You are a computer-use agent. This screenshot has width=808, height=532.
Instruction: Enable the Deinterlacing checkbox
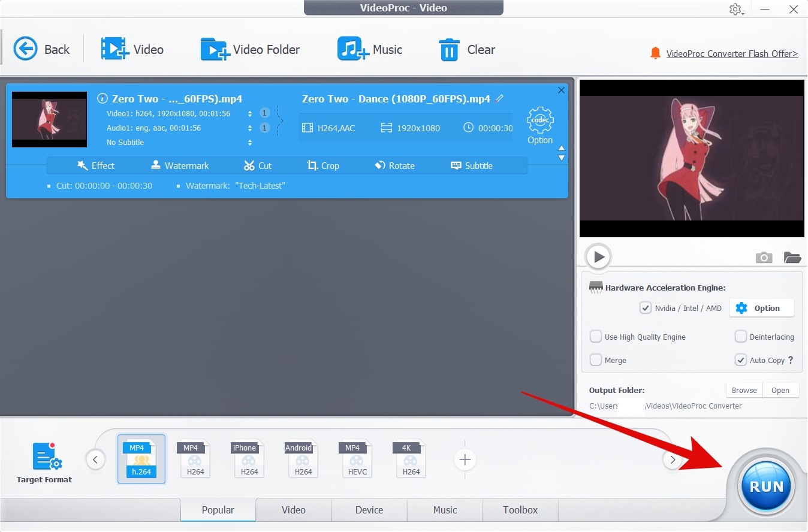click(x=741, y=337)
